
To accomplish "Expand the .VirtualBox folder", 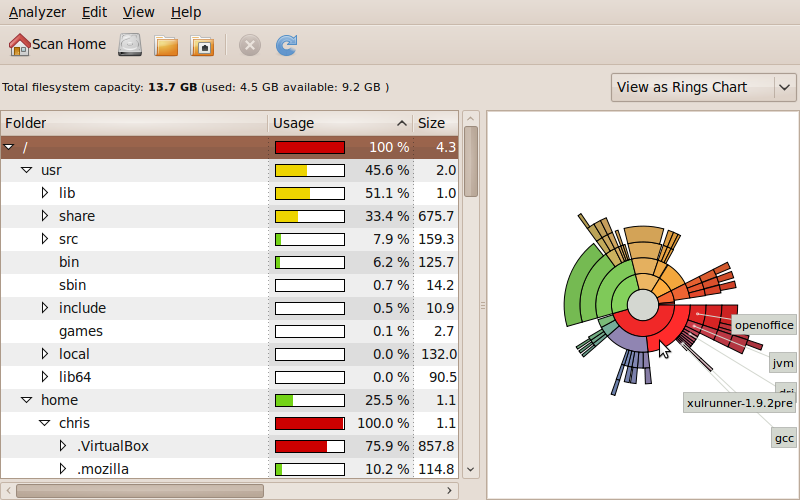I will point(63,446).
